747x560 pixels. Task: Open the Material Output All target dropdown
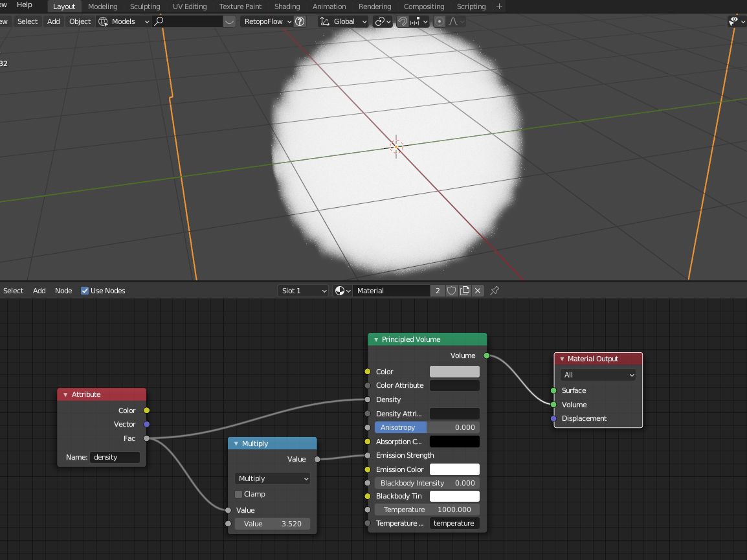click(598, 375)
